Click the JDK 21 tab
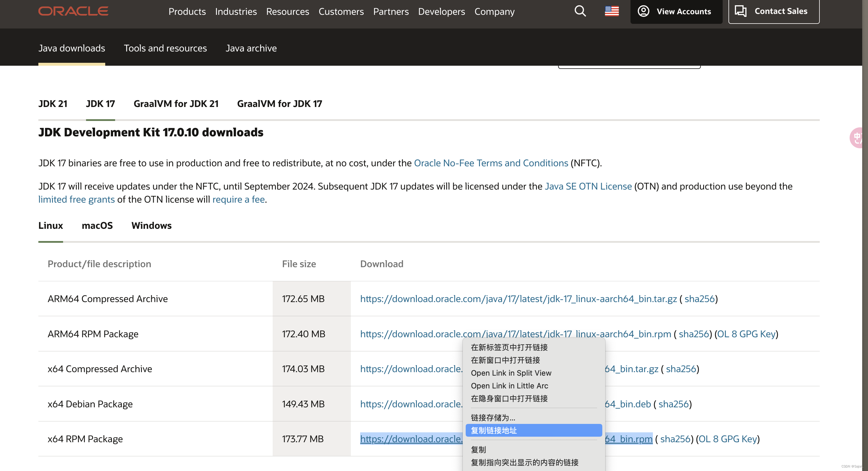Viewport: 868px width, 471px height. point(53,103)
